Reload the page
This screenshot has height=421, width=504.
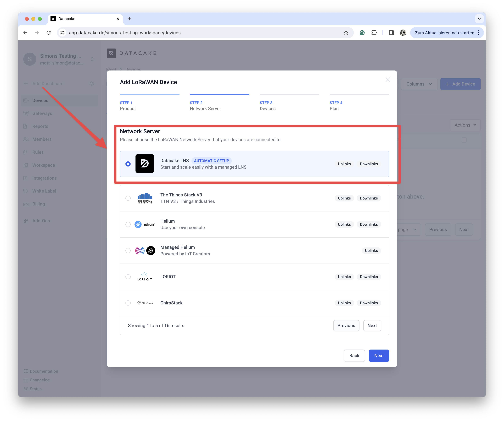[x=49, y=33]
